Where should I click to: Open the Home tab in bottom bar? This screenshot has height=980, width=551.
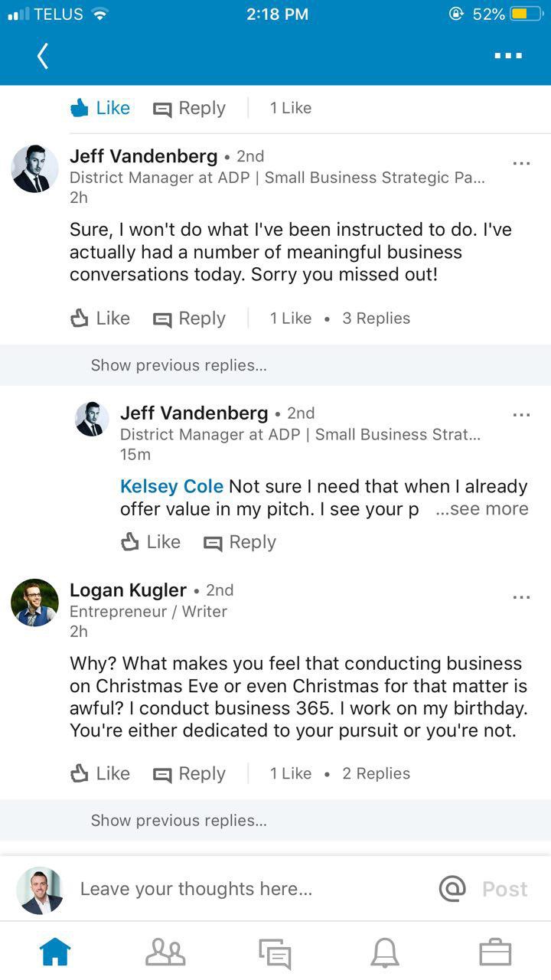click(x=55, y=952)
